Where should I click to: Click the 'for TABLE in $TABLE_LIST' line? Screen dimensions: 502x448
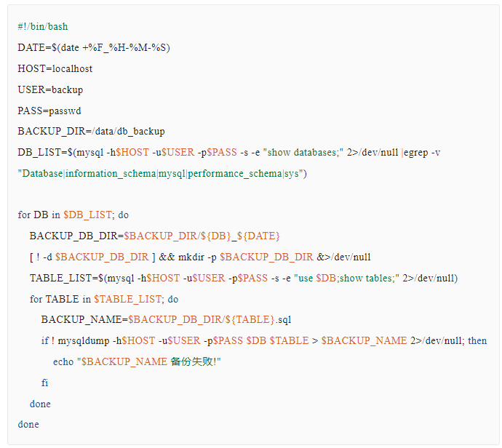pos(104,299)
